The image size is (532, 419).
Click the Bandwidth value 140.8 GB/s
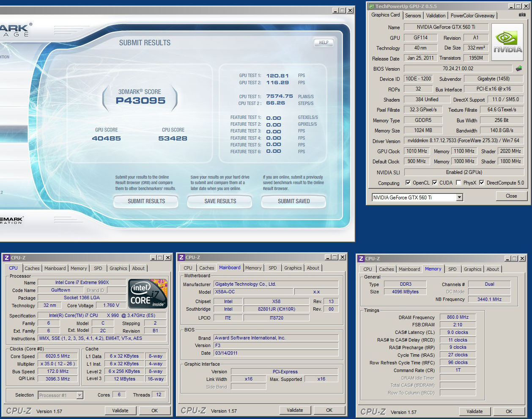(x=502, y=130)
